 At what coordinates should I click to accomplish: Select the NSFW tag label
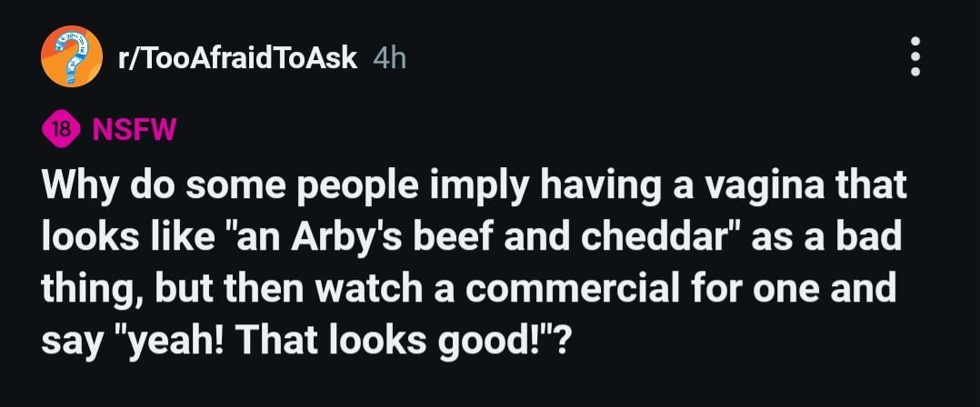(x=135, y=131)
